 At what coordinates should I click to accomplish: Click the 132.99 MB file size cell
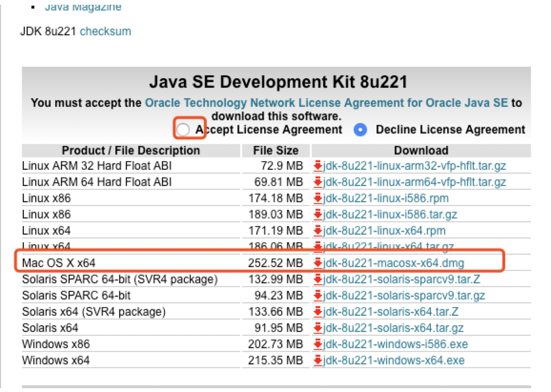[x=275, y=279]
